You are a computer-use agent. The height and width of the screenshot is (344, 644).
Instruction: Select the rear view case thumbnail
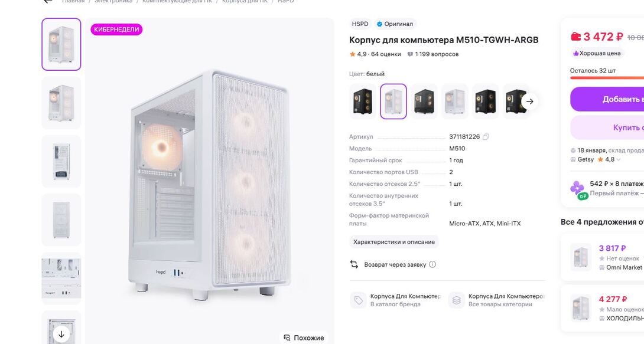pyautogui.click(x=61, y=162)
